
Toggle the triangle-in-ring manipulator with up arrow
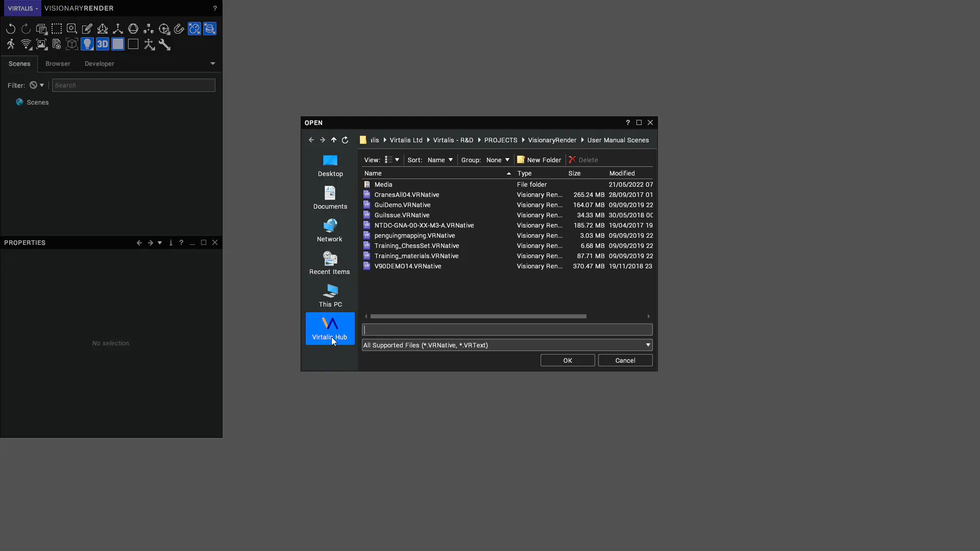click(x=103, y=29)
